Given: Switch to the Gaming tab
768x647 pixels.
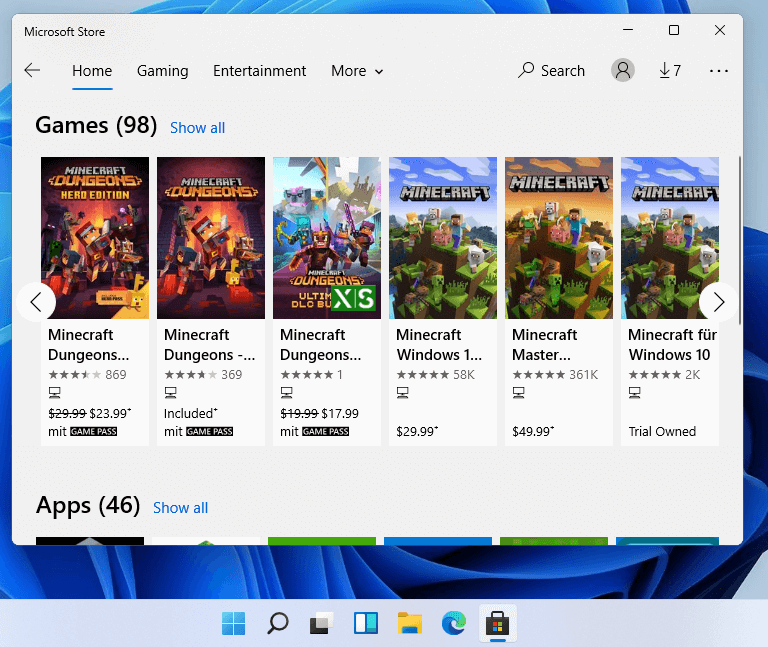Looking at the screenshot, I should pos(163,71).
